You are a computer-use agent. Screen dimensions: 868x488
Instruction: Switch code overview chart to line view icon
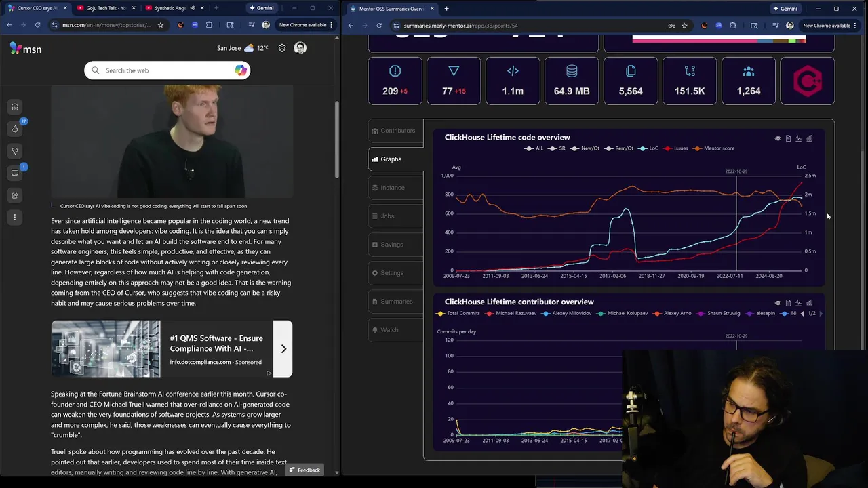[x=799, y=138]
